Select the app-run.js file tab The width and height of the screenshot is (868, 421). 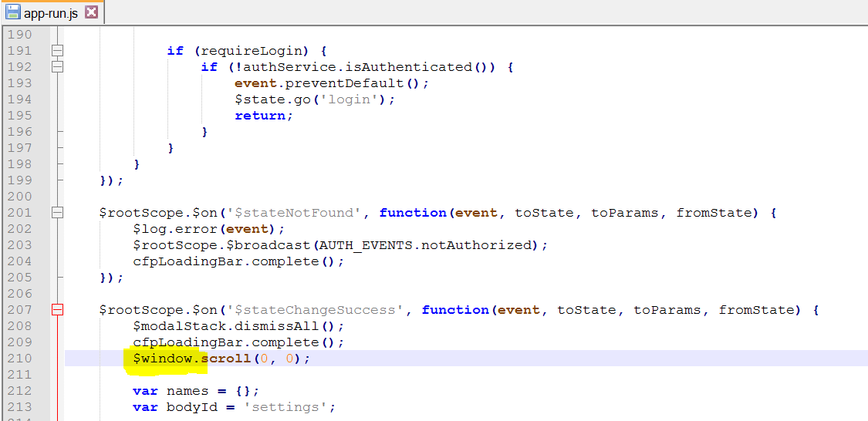click(x=52, y=12)
